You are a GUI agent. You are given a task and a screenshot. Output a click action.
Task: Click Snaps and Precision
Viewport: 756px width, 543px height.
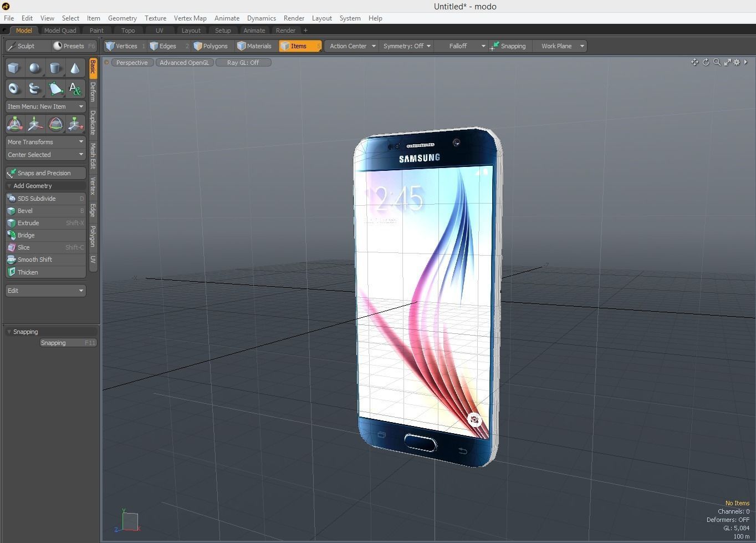(45, 173)
